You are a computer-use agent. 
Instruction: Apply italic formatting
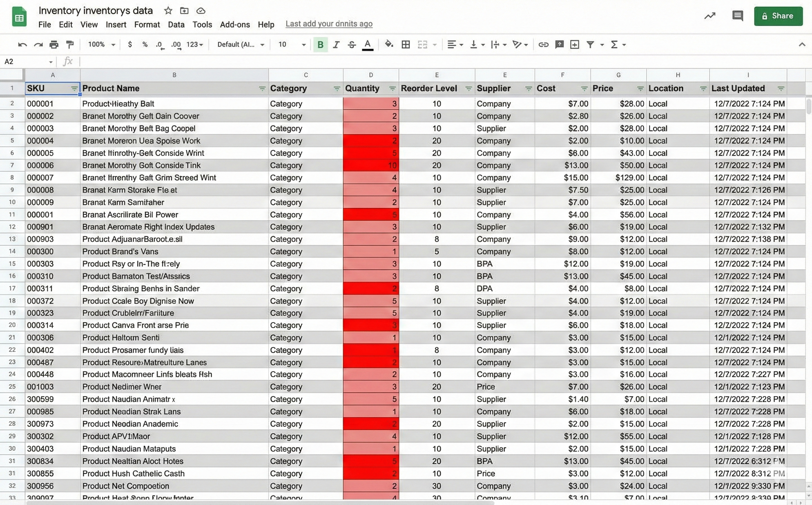coord(336,45)
